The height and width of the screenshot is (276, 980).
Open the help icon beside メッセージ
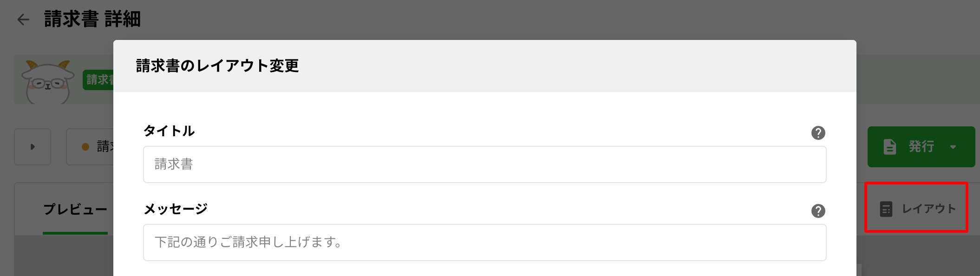[818, 211]
